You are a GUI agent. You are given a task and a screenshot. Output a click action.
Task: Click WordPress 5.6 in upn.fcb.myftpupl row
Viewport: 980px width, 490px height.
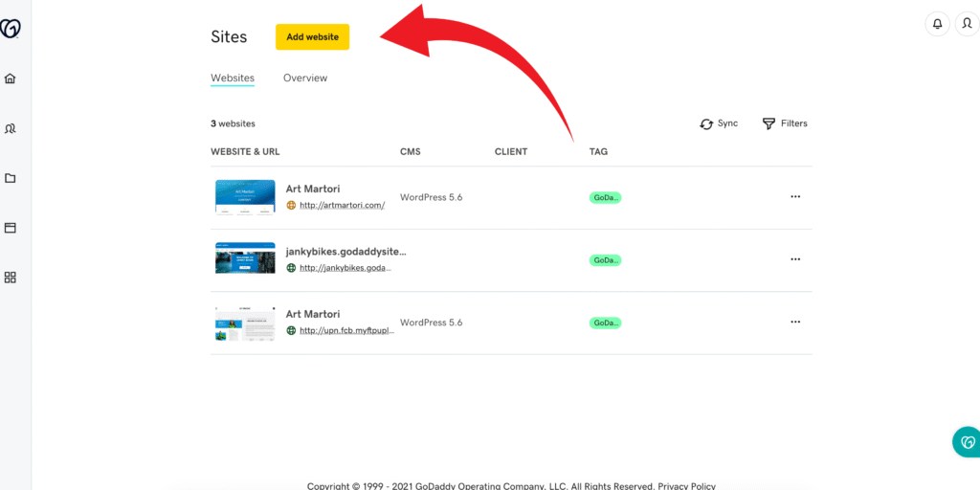(432, 323)
